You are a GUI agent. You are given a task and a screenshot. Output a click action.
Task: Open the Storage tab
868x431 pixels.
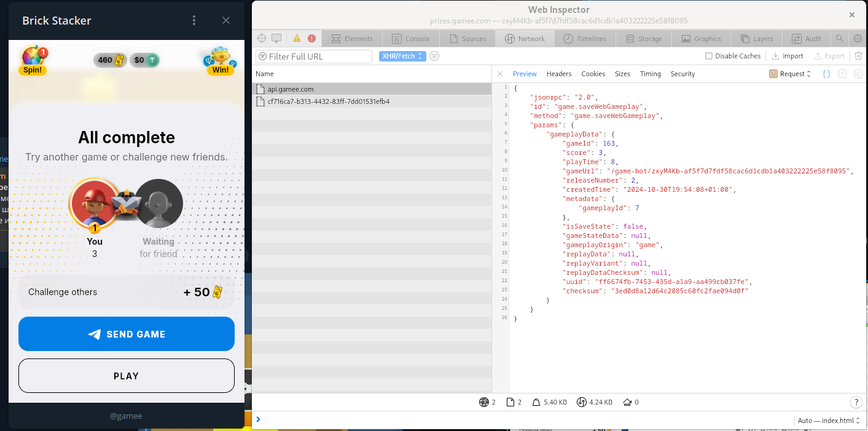643,39
